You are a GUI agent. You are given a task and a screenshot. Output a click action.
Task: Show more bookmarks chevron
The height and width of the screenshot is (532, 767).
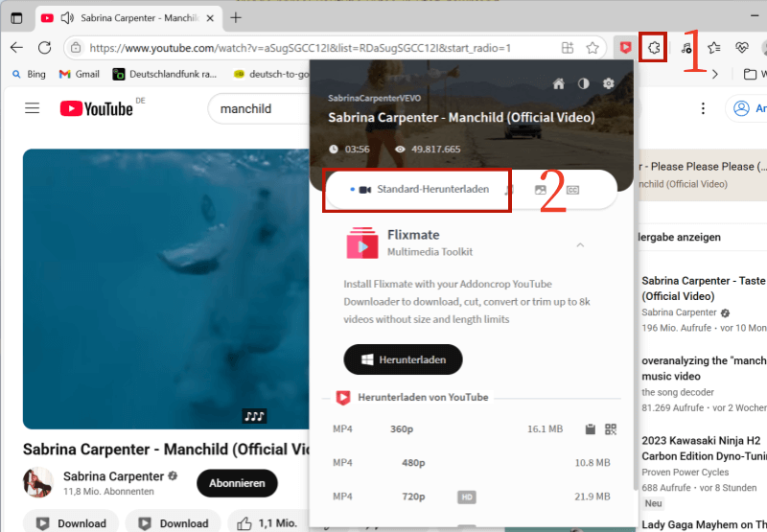pyautogui.click(x=715, y=75)
